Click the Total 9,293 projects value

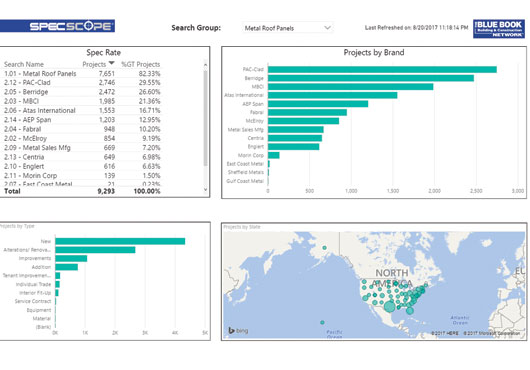pos(106,191)
